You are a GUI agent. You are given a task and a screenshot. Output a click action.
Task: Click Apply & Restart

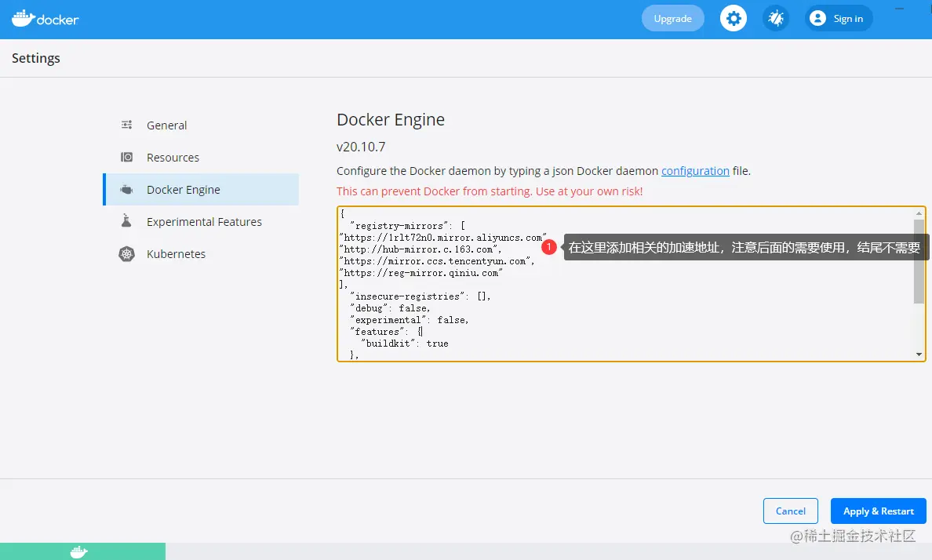[x=879, y=511]
